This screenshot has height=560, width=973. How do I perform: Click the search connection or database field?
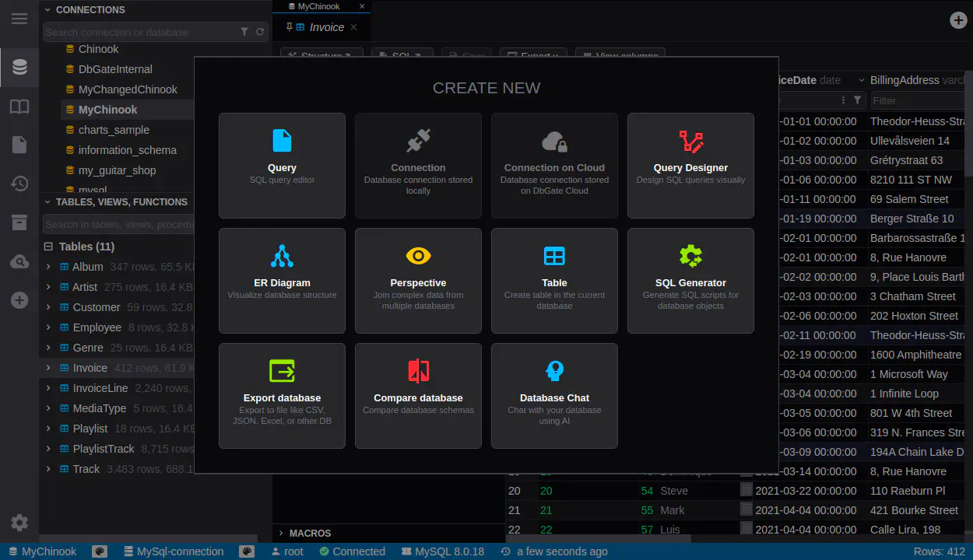tap(140, 32)
